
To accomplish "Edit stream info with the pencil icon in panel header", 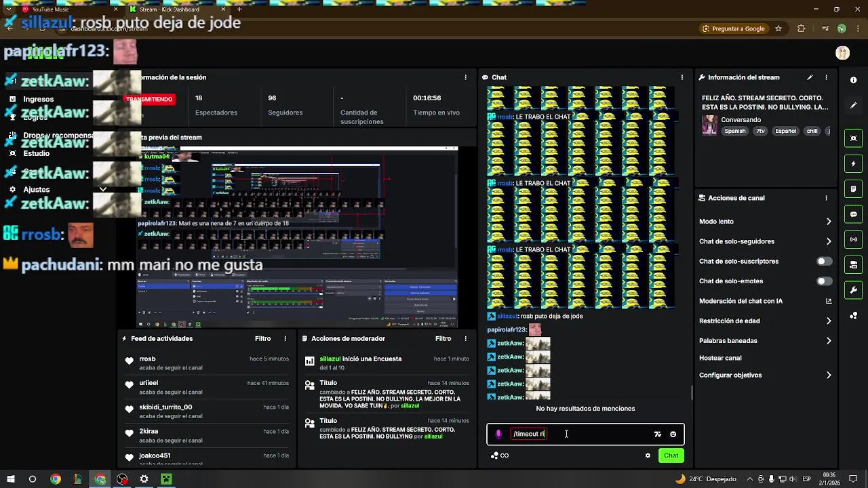I will (x=810, y=77).
